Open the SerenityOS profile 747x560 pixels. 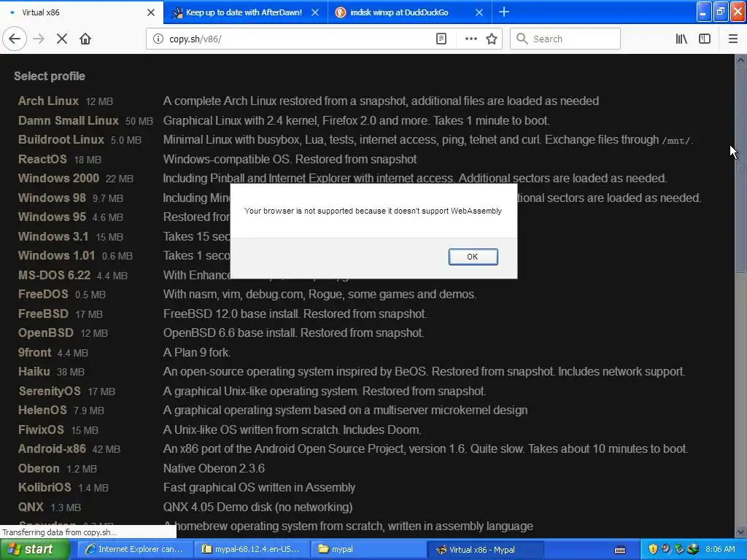(50, 391)
